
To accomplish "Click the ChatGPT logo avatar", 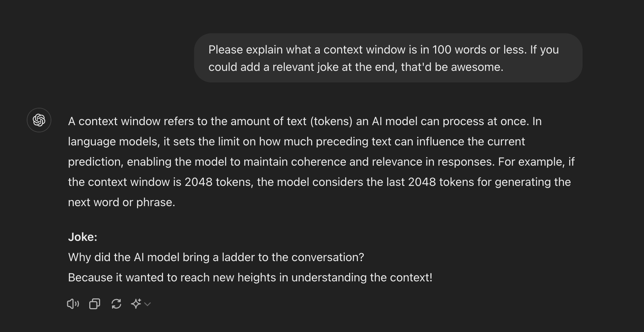I will pyautogui.click(x=38, y=120).
